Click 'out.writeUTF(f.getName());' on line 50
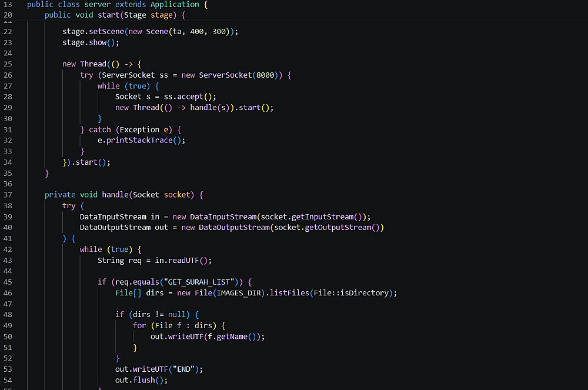The image size is (588, 390). pyautogui.click(x=208, y=336)
